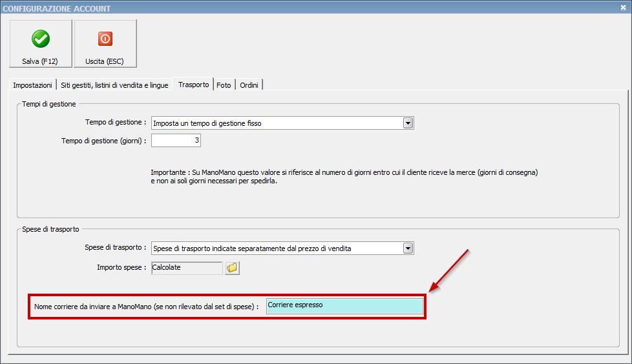Go to the Foto tab
Viewport: 632px width, 364px height.
tap(224, 85)
